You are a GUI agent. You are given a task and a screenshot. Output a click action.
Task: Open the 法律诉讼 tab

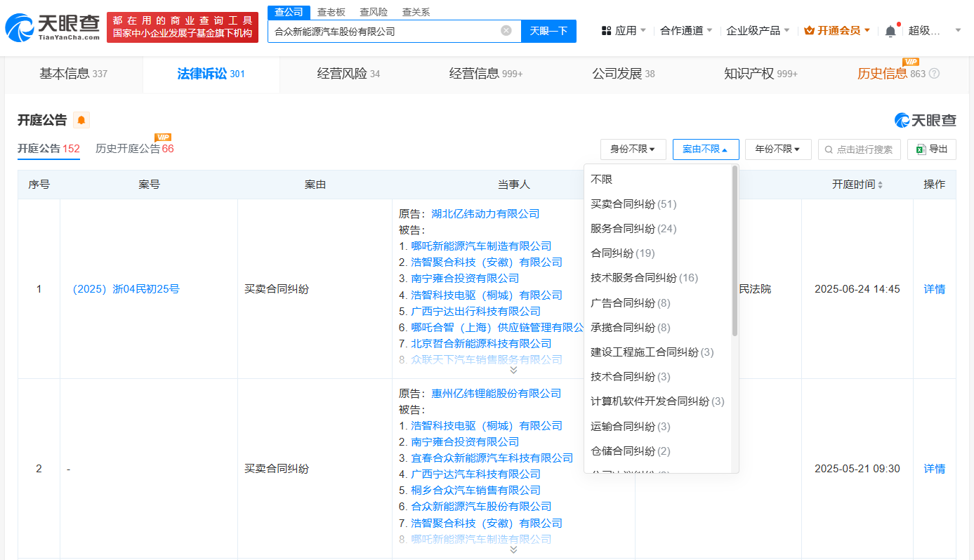(x=211, y=74)
